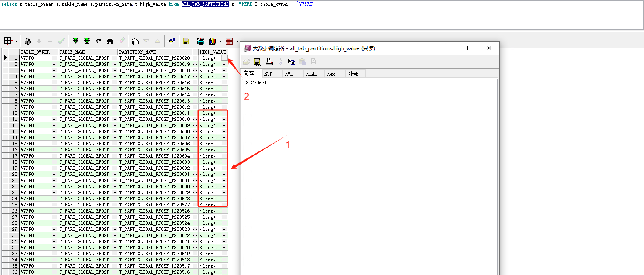Switch to the HTML tab in the editor
644x275 pixels.
pos(311,73)
